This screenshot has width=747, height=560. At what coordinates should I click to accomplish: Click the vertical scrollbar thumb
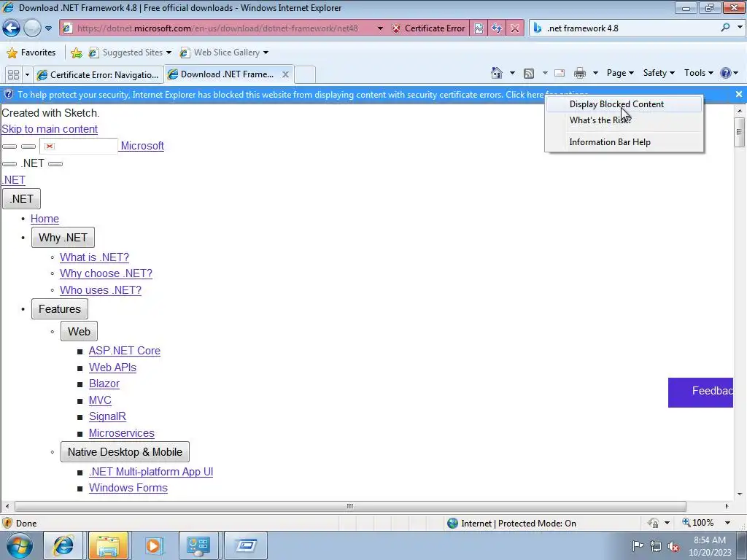pyautogui.click(x=739, y=132)
